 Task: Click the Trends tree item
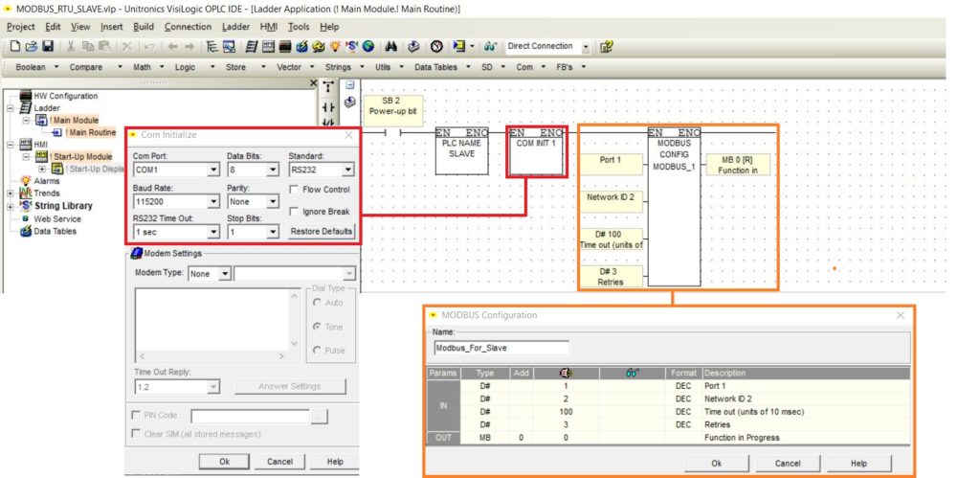(x=47, y=193)
